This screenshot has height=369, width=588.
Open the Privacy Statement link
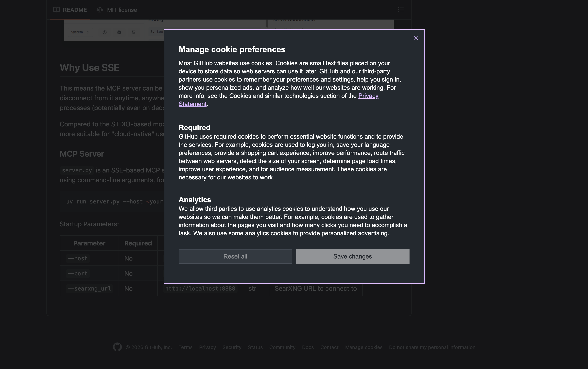368,96
